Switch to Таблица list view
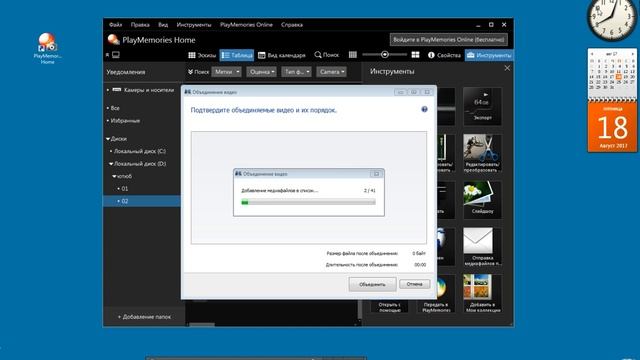The height and width of the screenshot is (360, 640). [237, 55]
